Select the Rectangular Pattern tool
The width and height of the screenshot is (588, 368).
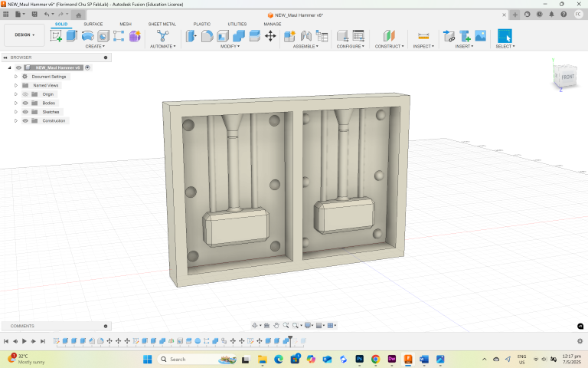[119, 36]
